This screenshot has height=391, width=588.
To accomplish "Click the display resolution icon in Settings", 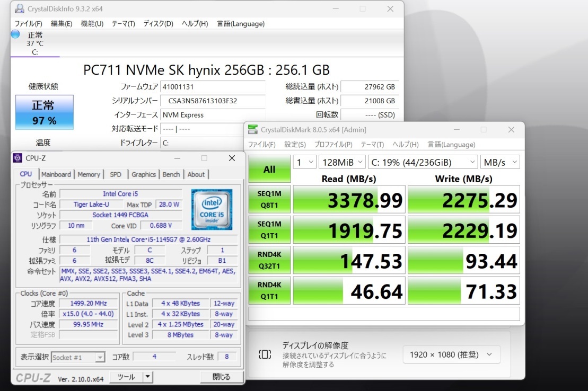I will click(x=265, y=354).
